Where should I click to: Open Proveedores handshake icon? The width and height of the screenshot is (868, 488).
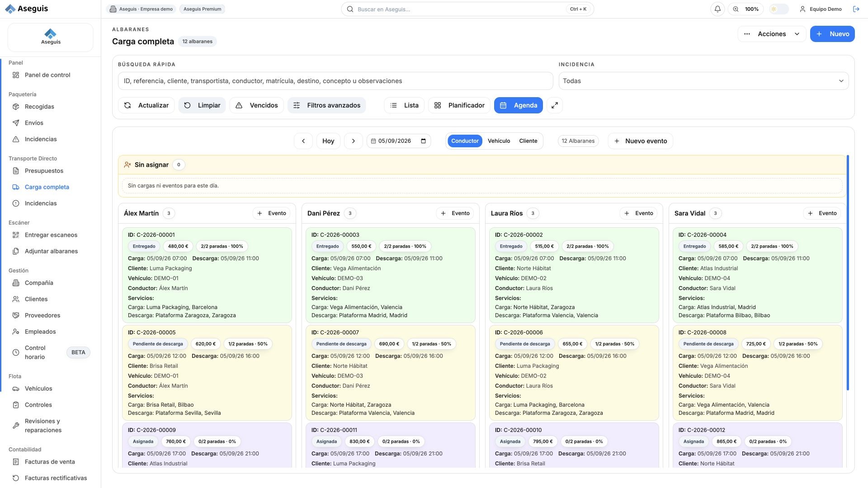pyautogui.click(x=16, y=315)
